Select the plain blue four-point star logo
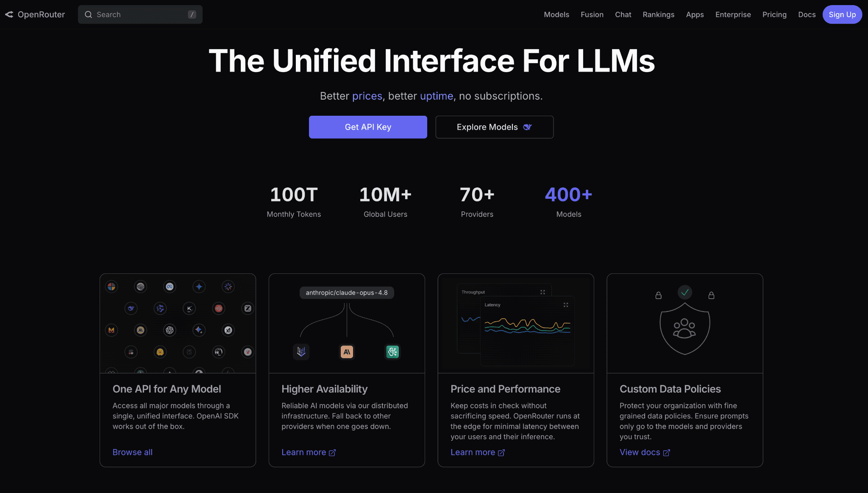Screen dimensions: 868x493 pos(199,287)
